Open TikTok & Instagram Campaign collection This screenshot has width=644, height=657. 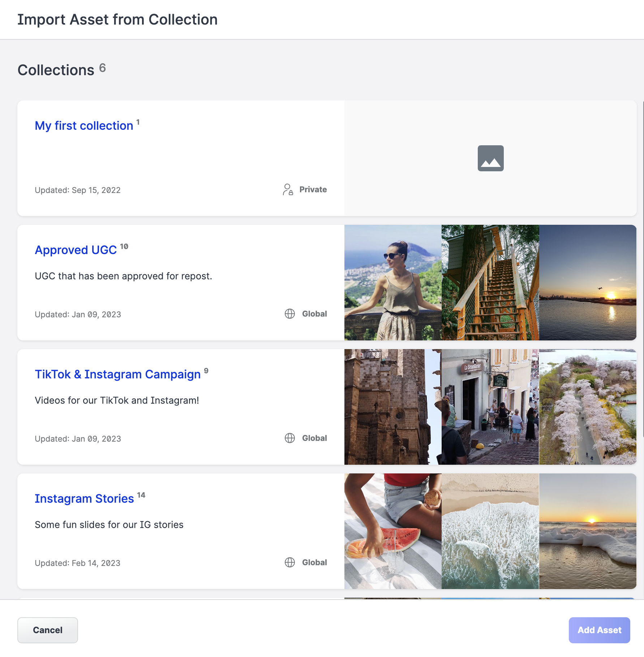click(x=117, y=374)
